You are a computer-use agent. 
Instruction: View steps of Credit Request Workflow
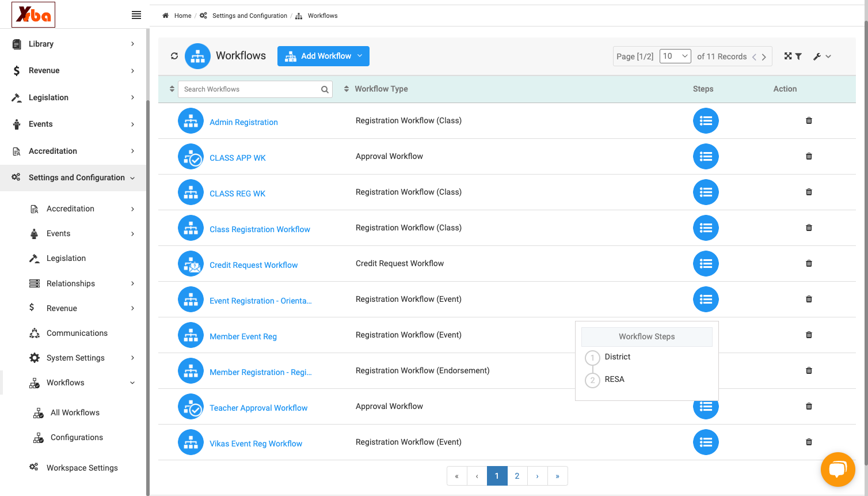[x=706, y=264]
